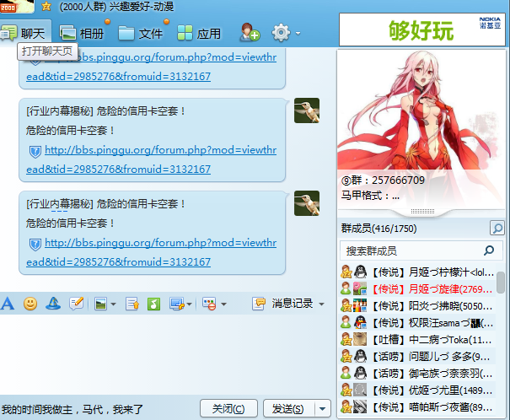Expand the message blocking dropdown arrow
The height and width of the screenshot is (420, 510).
[x=223, y=304]
